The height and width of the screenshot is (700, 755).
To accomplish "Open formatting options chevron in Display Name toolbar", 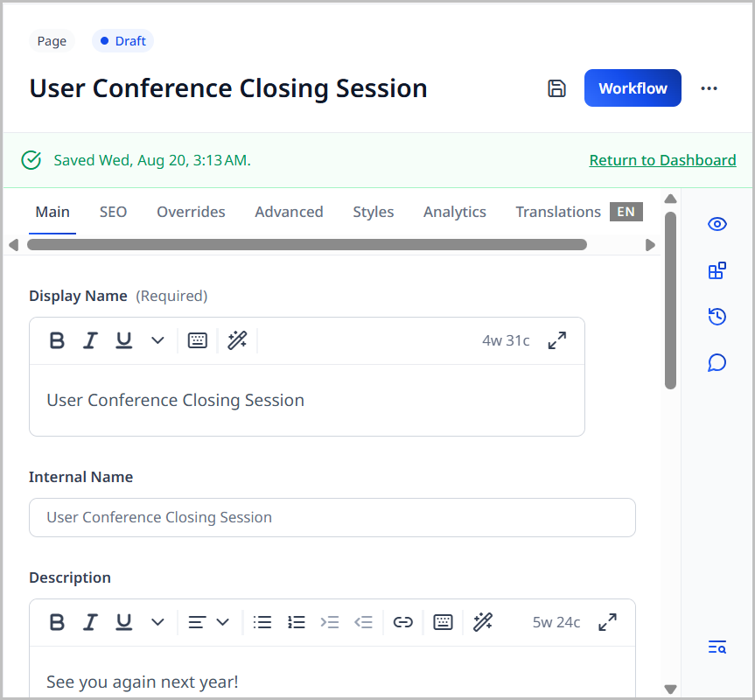I will pos(157,340).
